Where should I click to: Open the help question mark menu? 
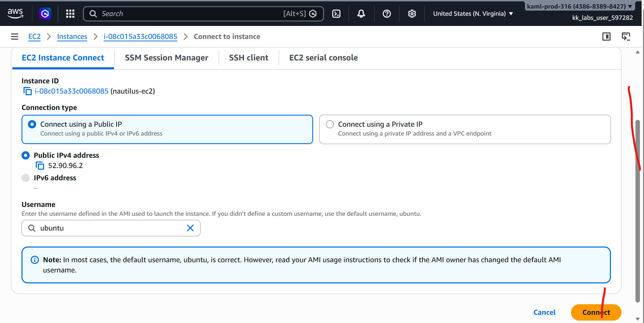tap(387, 14)
